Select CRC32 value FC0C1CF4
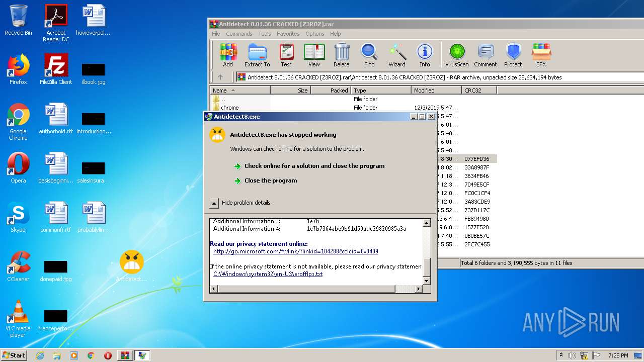The image size is (644, 362). pos(477,193)
